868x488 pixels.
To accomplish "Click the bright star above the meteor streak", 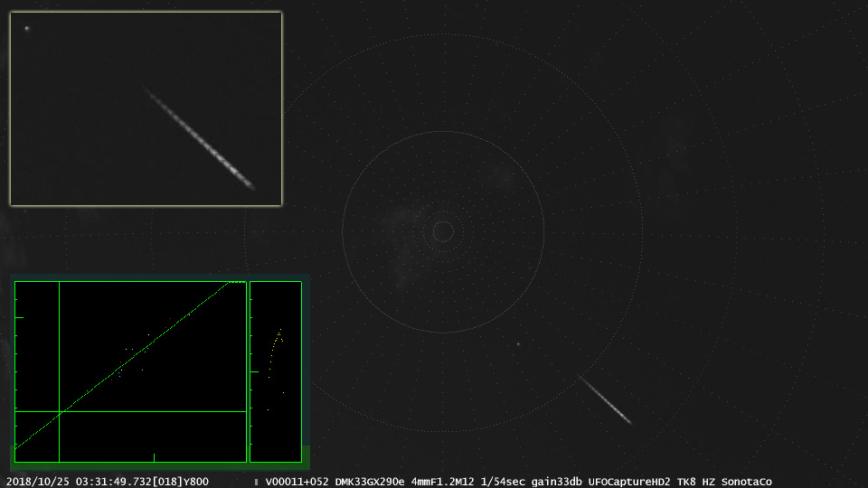I will click(519, 344).
